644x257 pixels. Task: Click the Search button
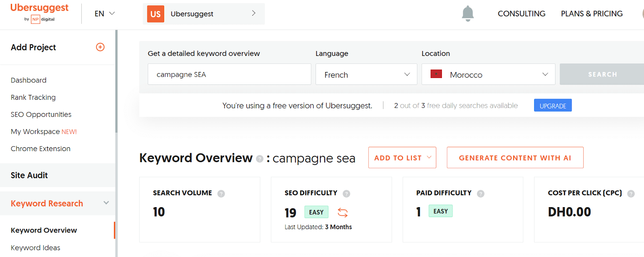[602, 74]
